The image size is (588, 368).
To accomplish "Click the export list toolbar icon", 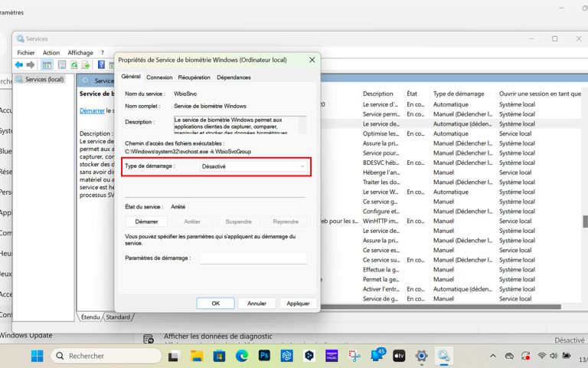I will tap(87, 65).
